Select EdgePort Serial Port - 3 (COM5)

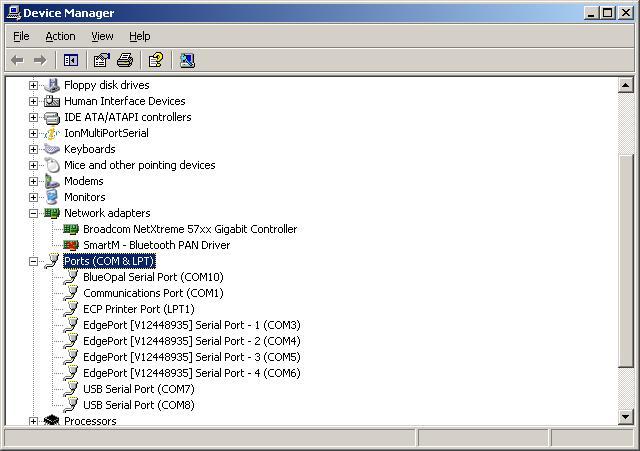click(x=192, y=357)
